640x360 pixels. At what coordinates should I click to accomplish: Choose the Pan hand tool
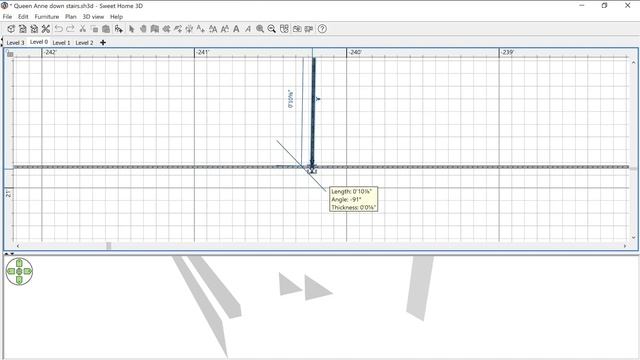(143, 29)
